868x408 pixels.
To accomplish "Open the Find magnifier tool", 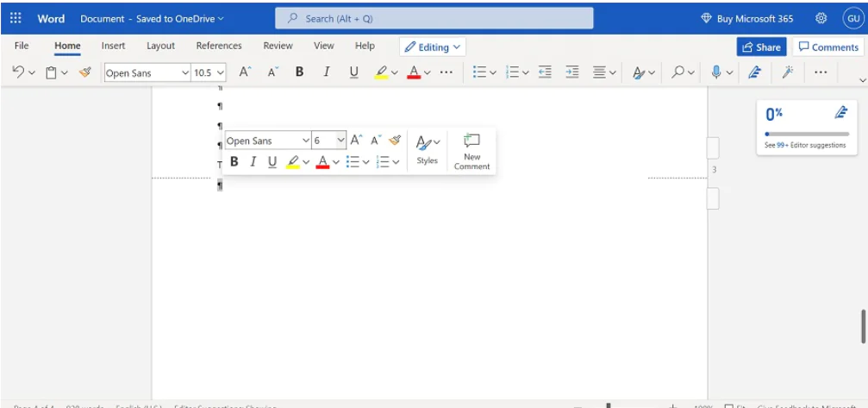I will click(x=678, y=72).
